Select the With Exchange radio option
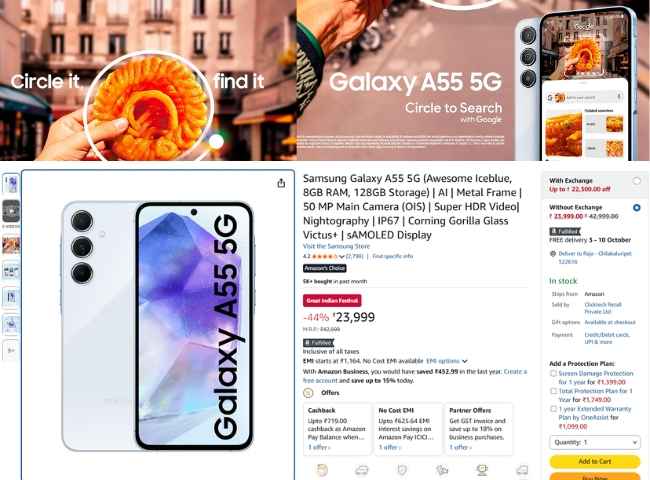The image size is (650, 480). pyautogui.click(x=636, y=181)
